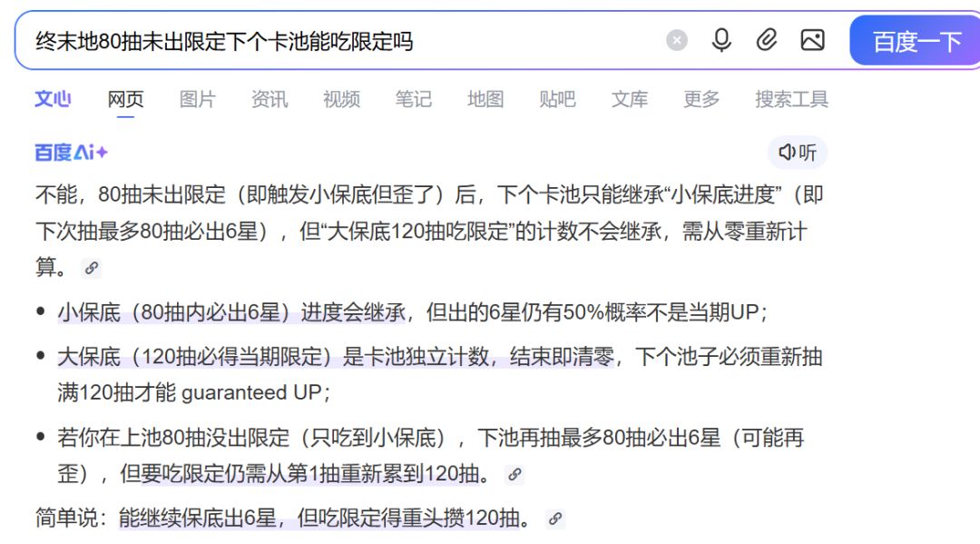Go to the 资讯 tab
Screen dimensions: 980x544
pos(269,99)
